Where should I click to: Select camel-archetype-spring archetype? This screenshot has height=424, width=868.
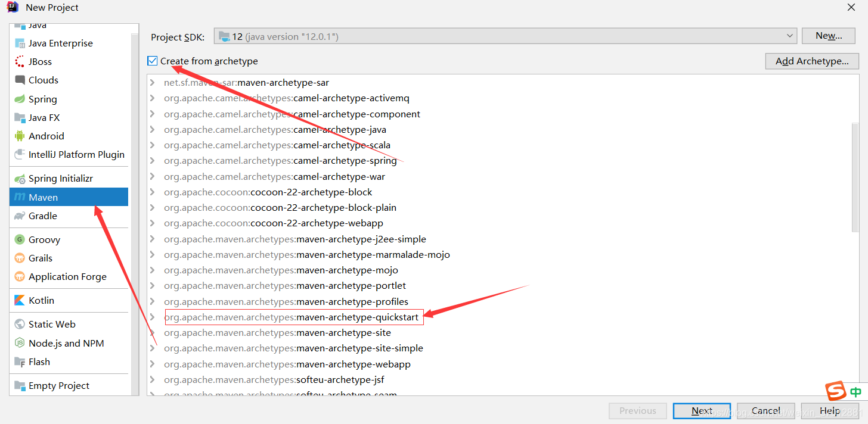pos(280,161)
